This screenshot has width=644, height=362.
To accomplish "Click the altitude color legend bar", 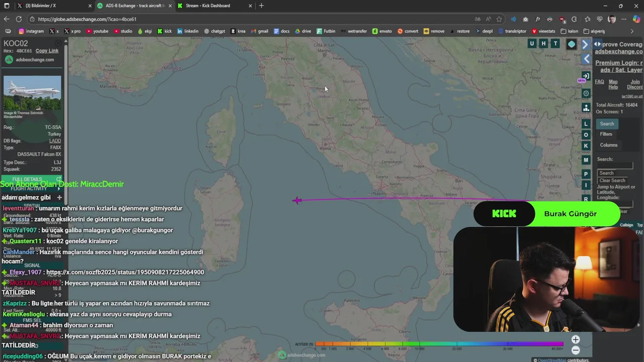I will 439,344.
